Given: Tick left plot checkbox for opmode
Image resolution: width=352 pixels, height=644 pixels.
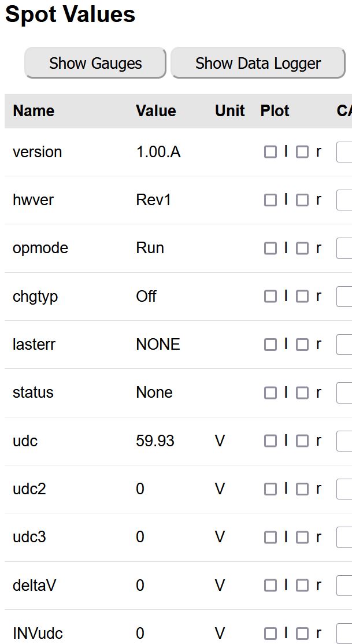Looking at the screenshot, I should tap(270, 248).
